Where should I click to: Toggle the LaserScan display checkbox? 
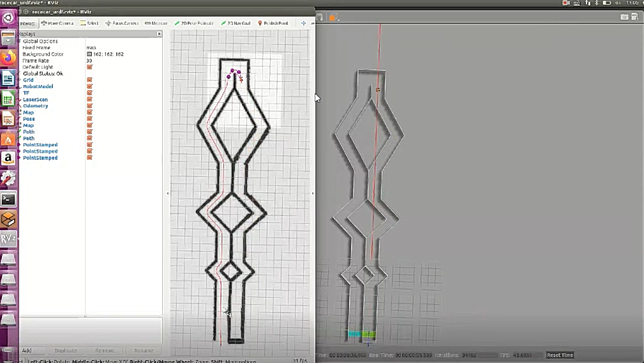click(x=89, y=100)
